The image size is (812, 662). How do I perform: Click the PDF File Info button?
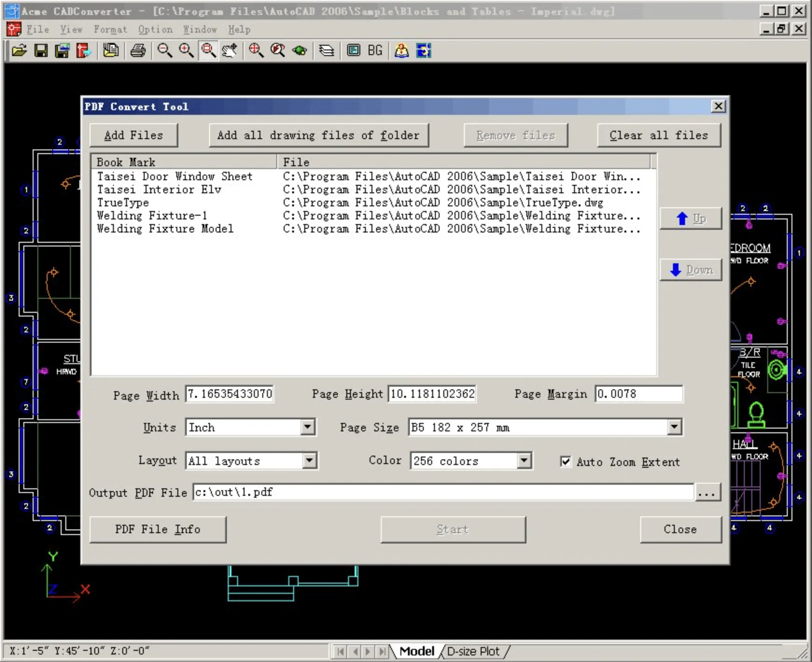(158, 529)
